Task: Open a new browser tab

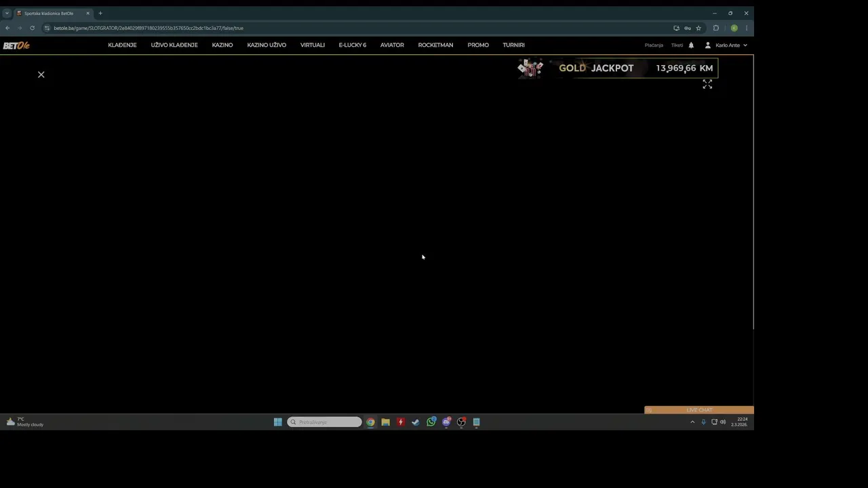Action: click(100, 13)
